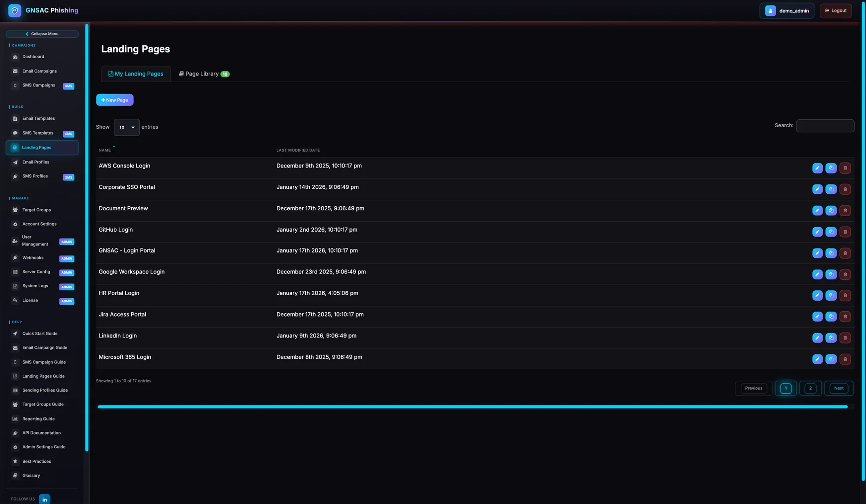
Task: Duplicate the GitHub Login page
Action: [x=831, y=232]
